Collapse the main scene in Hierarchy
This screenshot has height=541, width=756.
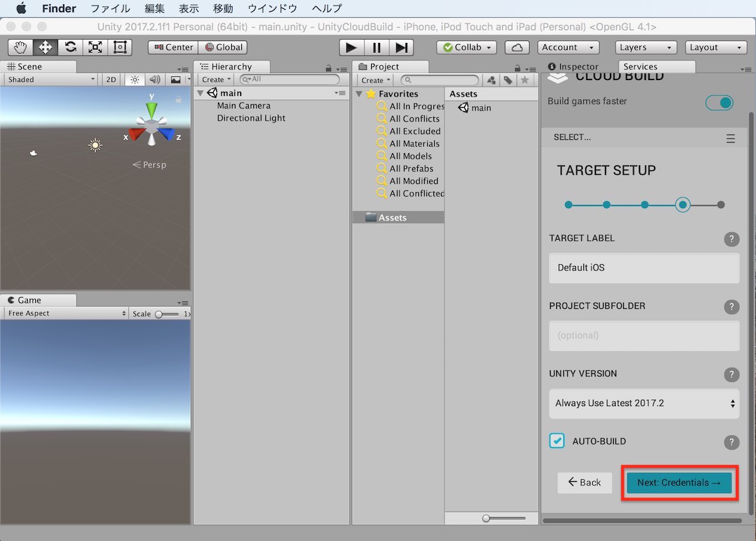(200, 93)
